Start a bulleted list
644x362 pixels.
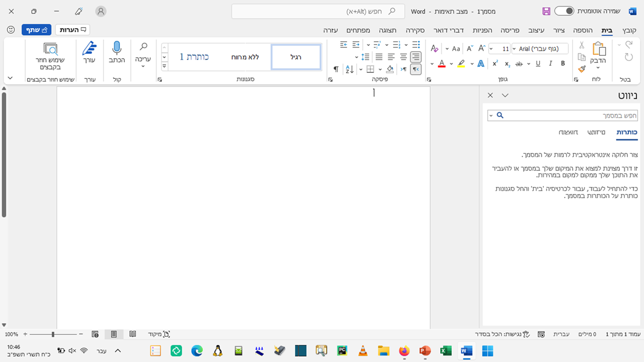pyautogui.click(x=416, y=45)
